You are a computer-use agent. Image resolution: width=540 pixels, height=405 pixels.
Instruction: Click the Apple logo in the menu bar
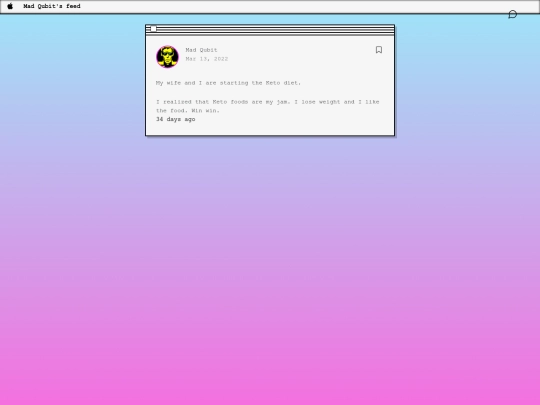[10, 6]
